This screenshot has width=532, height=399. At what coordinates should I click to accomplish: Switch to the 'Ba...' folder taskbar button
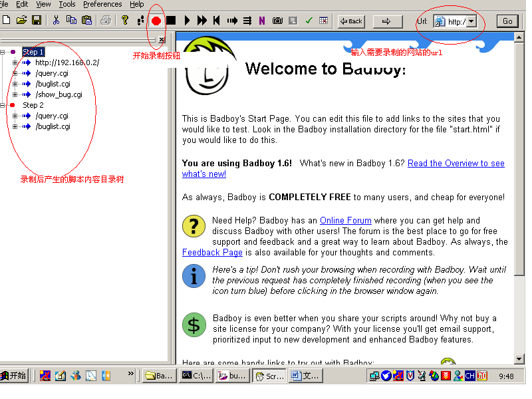159,376
